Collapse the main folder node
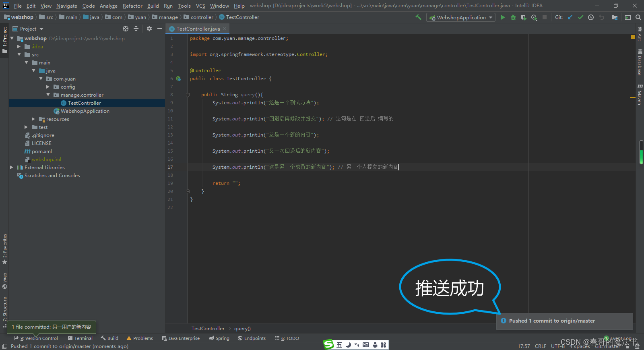 [26, 62]
